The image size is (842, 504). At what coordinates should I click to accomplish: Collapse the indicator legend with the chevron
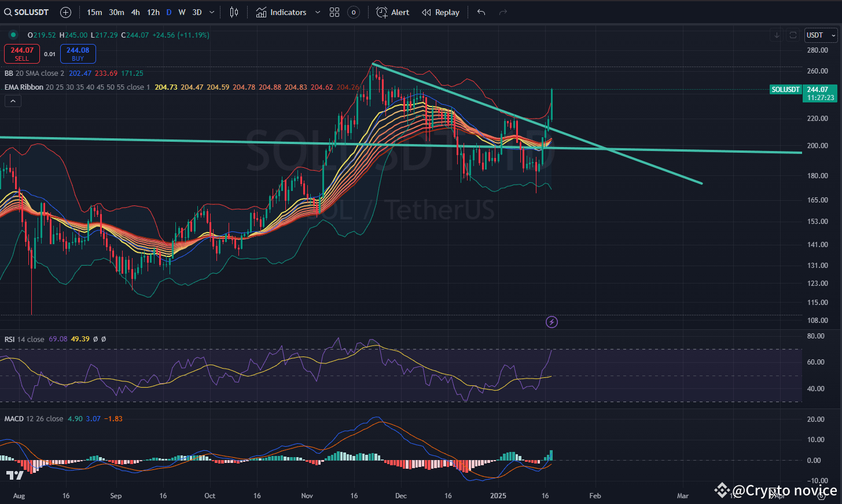tap(13, 101)
